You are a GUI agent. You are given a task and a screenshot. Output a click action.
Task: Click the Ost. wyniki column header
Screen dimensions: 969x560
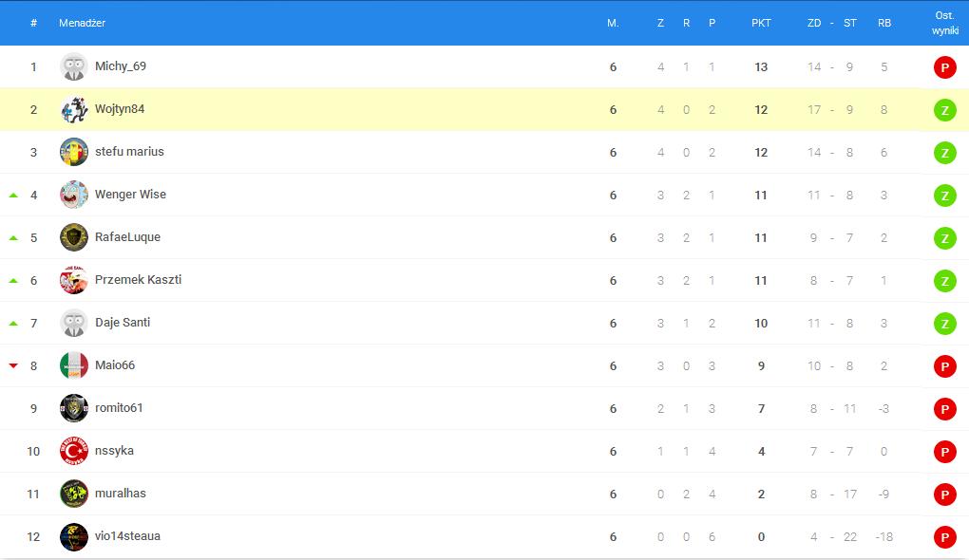tap(944, 23)
